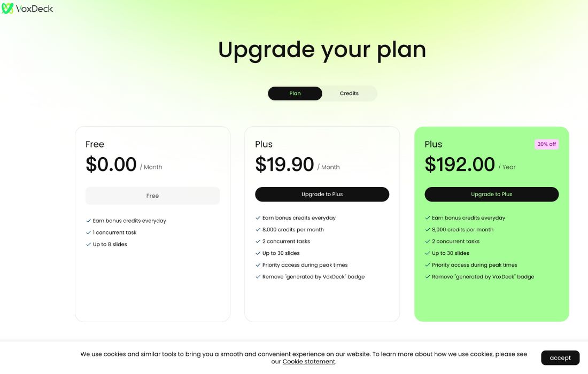Click the Free plan card title
The width and height of the screenshot is (588, 374).
point(95,144)
